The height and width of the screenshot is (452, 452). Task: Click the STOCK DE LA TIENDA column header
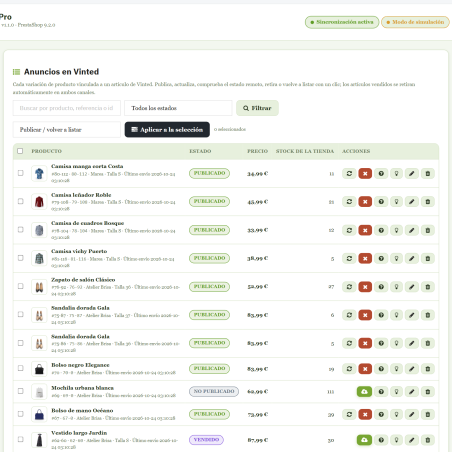[x=305, y=151]
